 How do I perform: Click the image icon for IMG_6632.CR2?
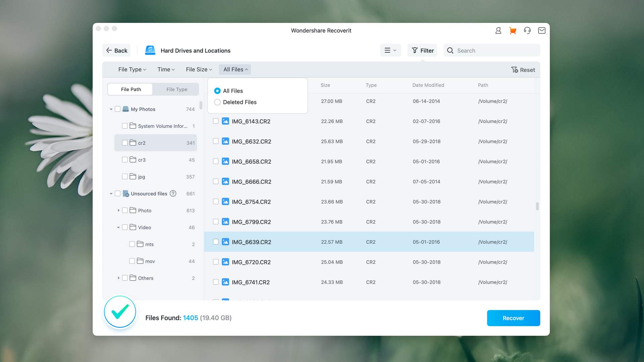point(225,141)
